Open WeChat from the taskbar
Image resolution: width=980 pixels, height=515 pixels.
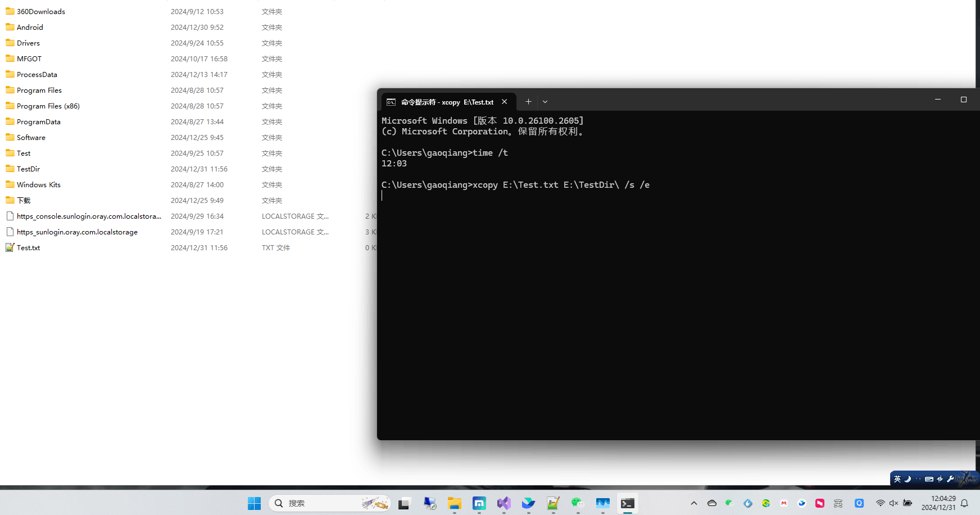(578, 503)
